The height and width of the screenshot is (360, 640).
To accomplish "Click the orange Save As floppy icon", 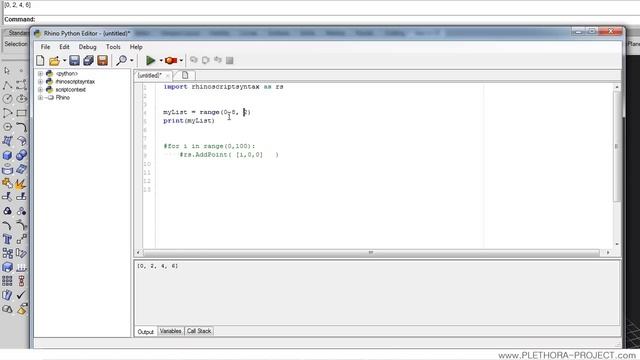I will (102, 60).
